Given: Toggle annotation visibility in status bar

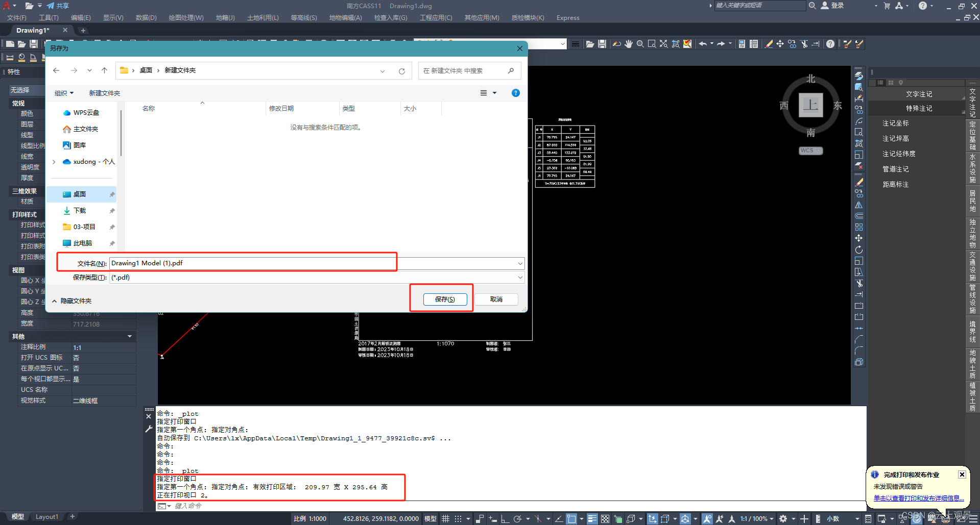Looking at the screenshot, I should tap(707, 519).
